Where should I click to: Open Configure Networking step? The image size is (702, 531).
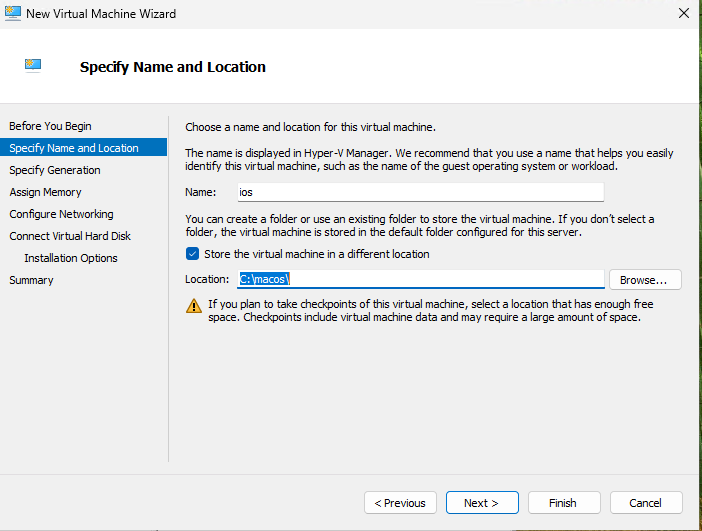pyautogui.click(x=61, y=214)
